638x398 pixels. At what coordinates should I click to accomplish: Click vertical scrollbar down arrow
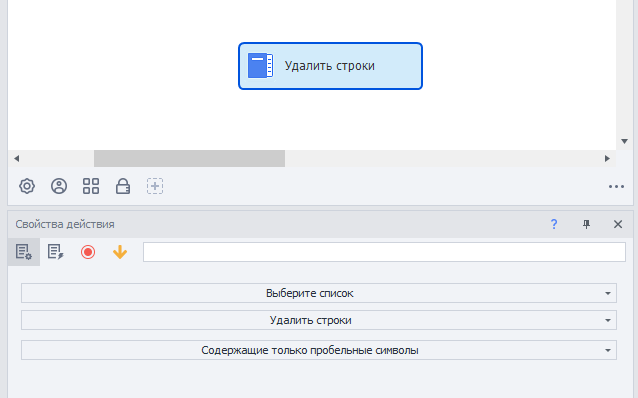[625, 141]
